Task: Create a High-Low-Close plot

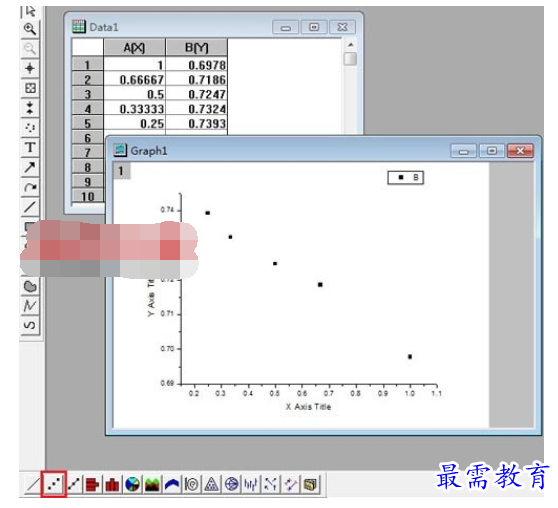Action: point(251,485)
